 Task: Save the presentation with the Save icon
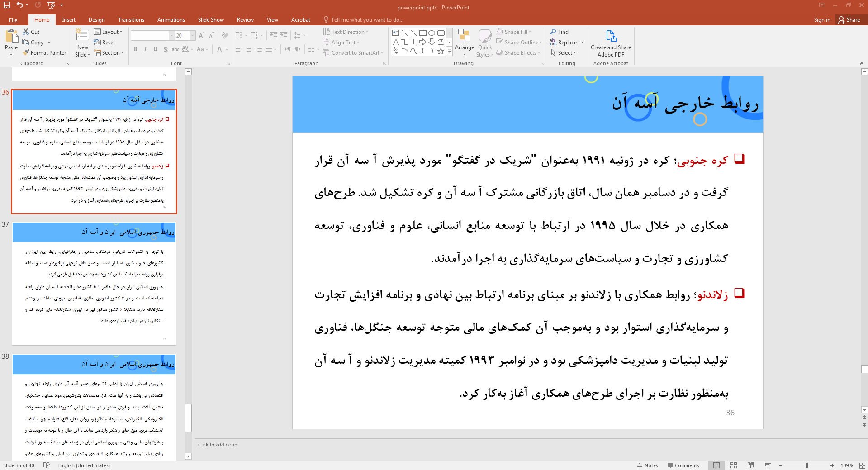pyautogui.click(x=7, y=5)
